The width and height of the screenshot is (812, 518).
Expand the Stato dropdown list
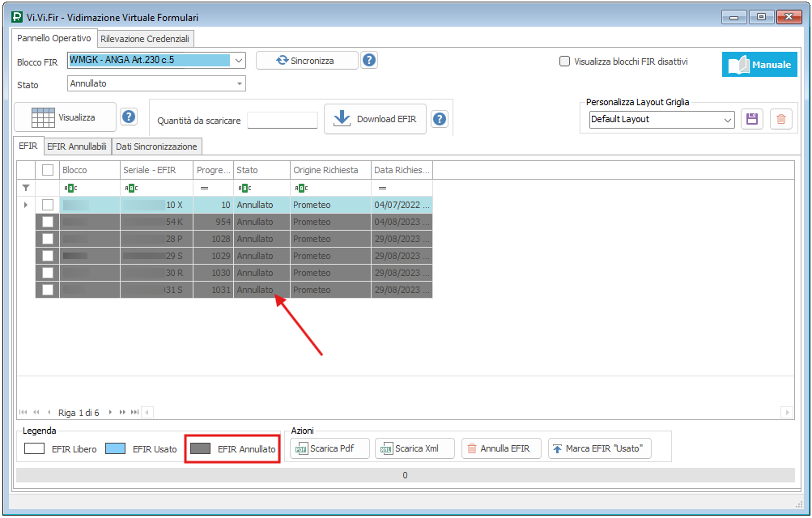pyautogui.click(x=240, y=83)
